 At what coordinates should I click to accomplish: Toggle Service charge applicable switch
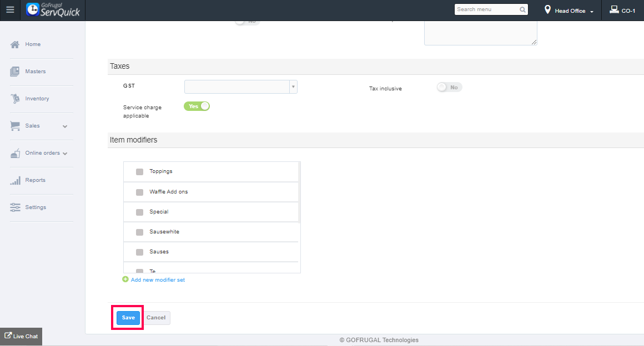coord(197,106)
